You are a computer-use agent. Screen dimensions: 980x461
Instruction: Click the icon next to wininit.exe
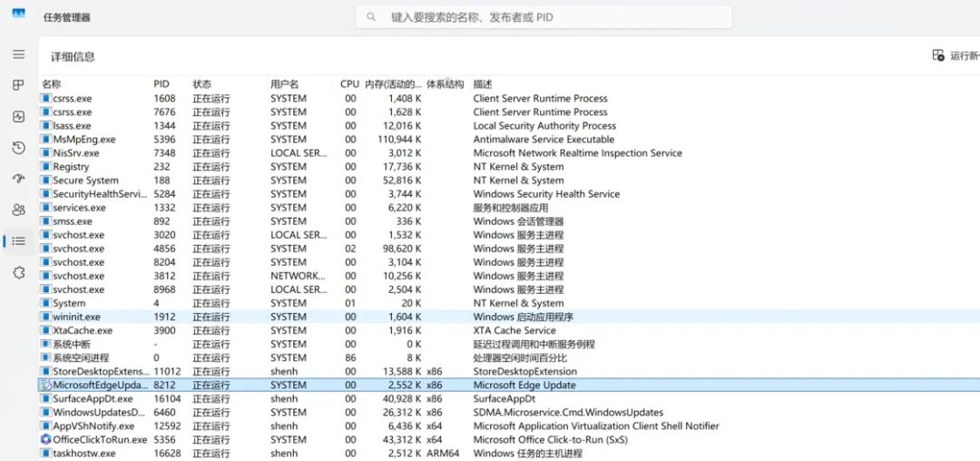tap(45, 317)
